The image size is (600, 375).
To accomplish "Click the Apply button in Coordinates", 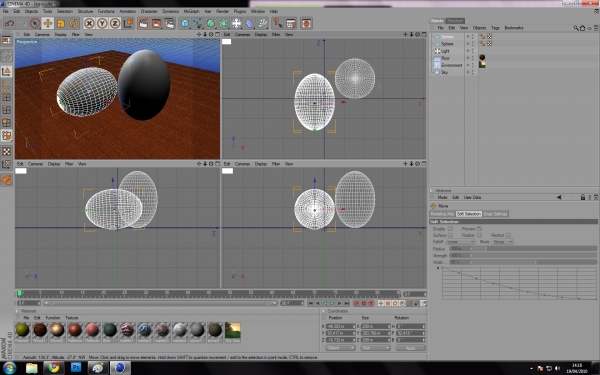I will (x=411, y=348).
